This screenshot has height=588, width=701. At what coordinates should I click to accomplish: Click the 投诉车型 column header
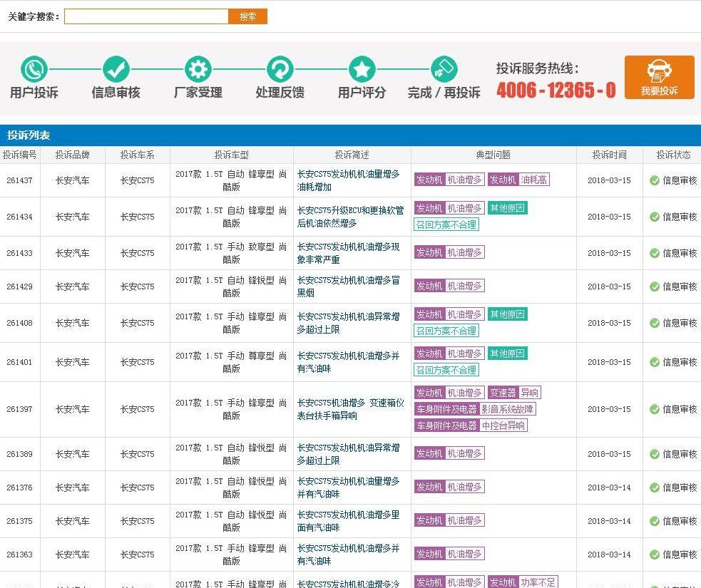(x=232, y=155)
